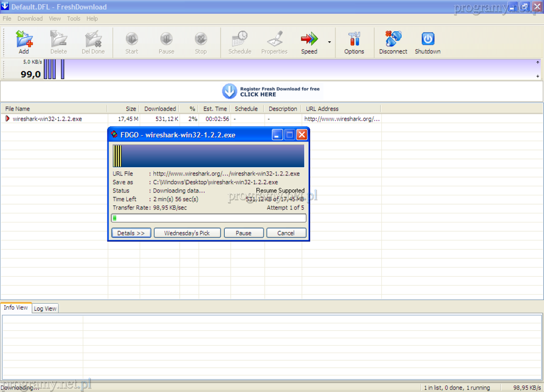
Task: Open the Options settings icon
Action: (x=354, y=42)
